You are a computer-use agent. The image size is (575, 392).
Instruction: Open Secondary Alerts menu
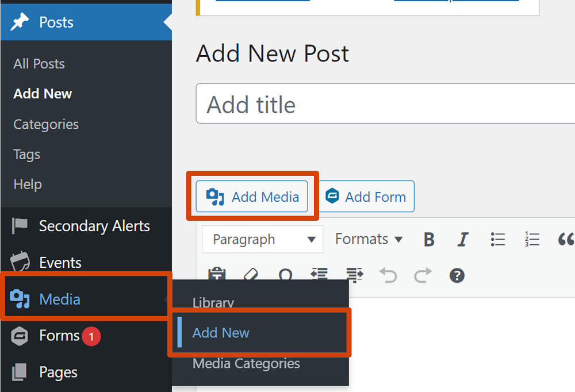[x=94, y=226]
